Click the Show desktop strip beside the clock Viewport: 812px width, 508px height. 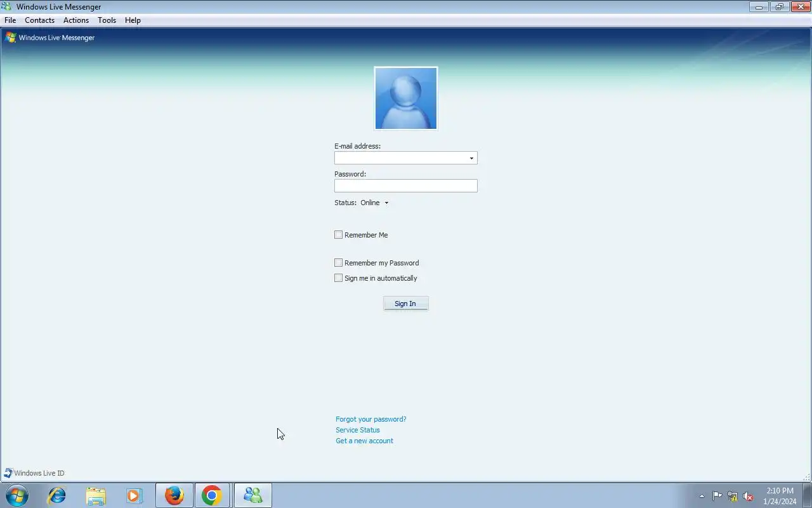point(808,495)
